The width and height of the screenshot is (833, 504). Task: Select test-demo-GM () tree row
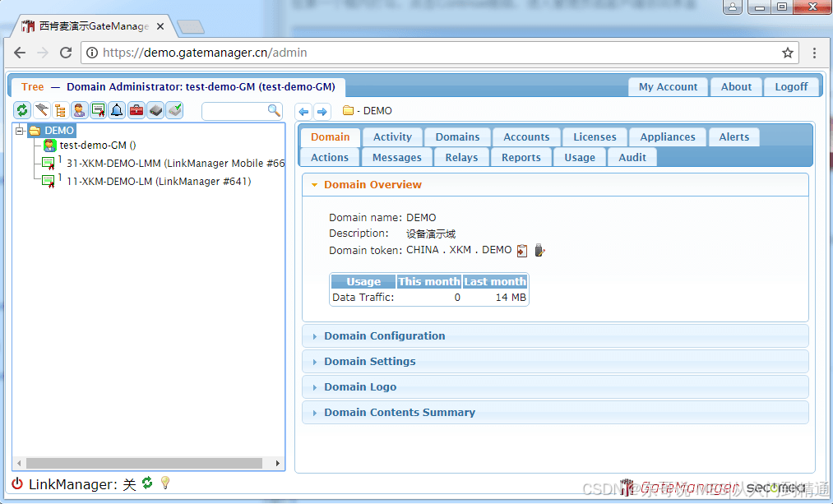(x=98, y=145)
